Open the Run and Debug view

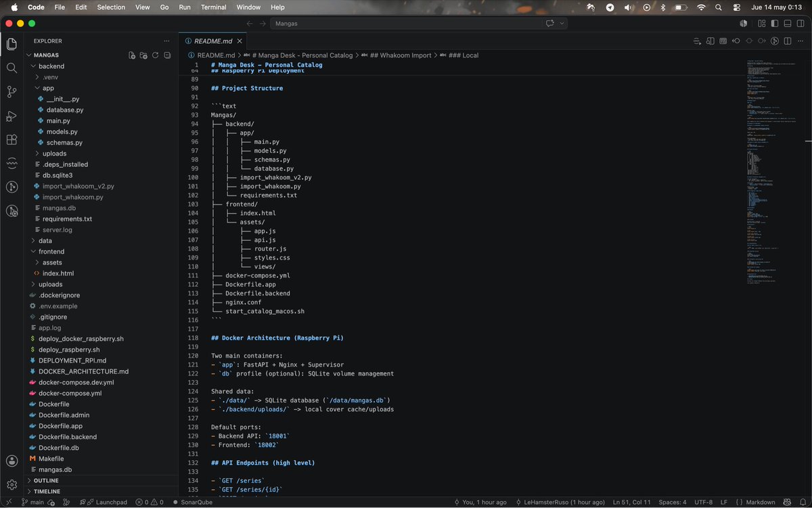pyautogui.click(x=12, y=116)
